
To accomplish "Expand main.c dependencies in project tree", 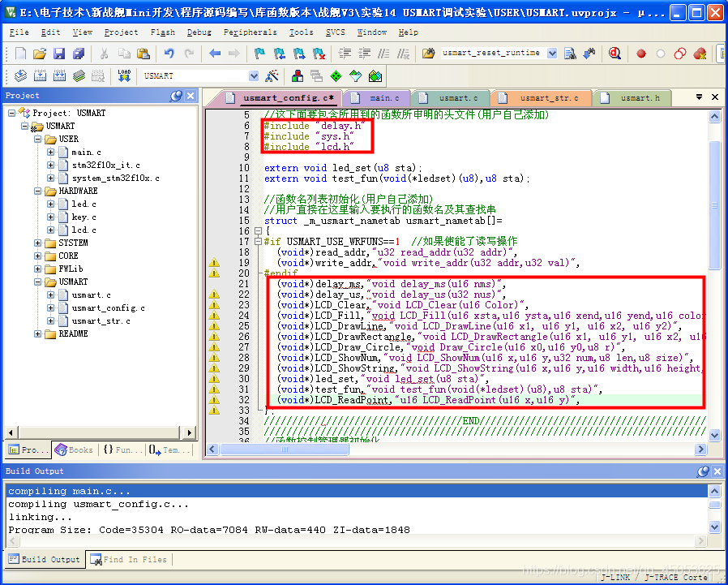I will coord(50,152).
